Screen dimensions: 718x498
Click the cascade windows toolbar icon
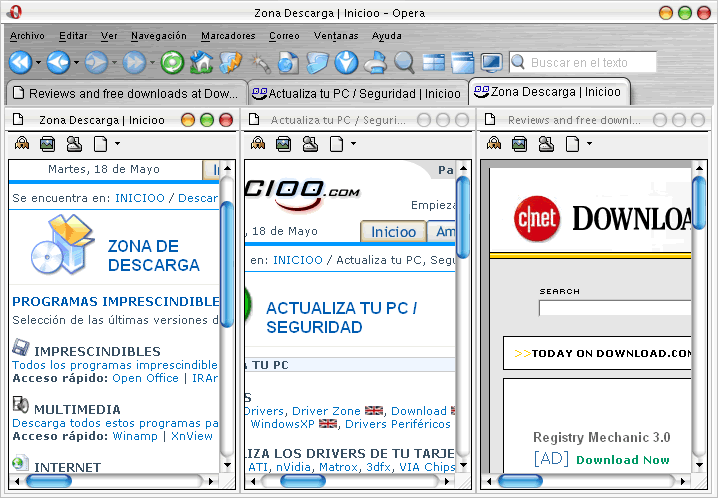pos(462,62)
